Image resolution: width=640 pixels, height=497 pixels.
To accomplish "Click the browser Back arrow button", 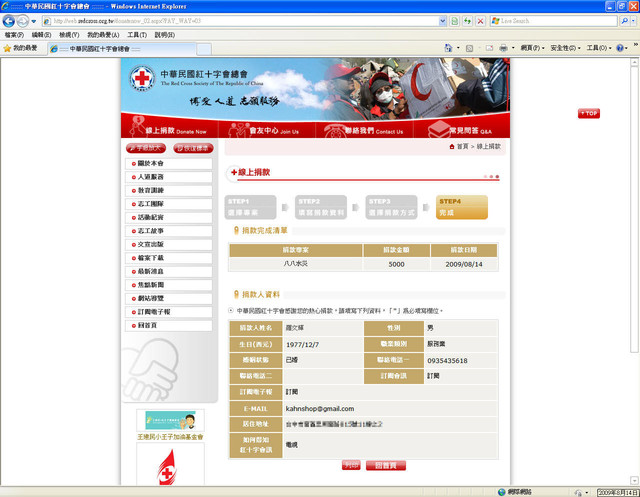I will (9, 21).
